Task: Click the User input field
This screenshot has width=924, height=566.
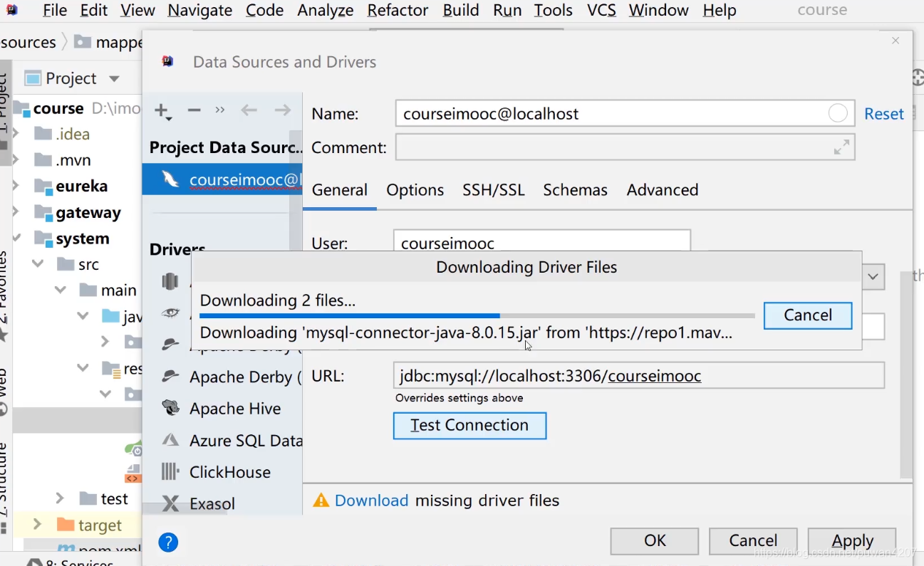Action: pos(542,241)
